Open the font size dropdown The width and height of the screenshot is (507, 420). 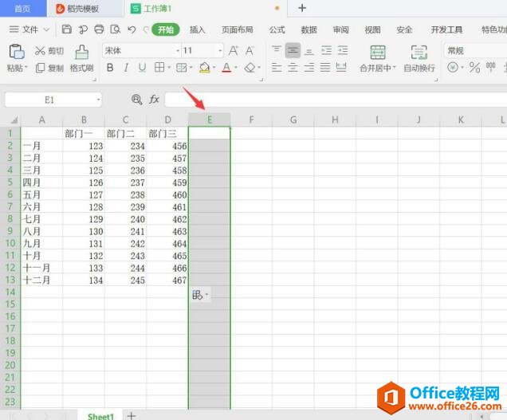click(220, 51)
